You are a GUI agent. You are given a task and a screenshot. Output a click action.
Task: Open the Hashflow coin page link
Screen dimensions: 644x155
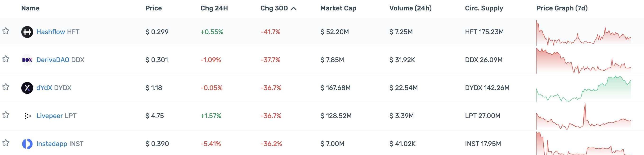[50, 32]
